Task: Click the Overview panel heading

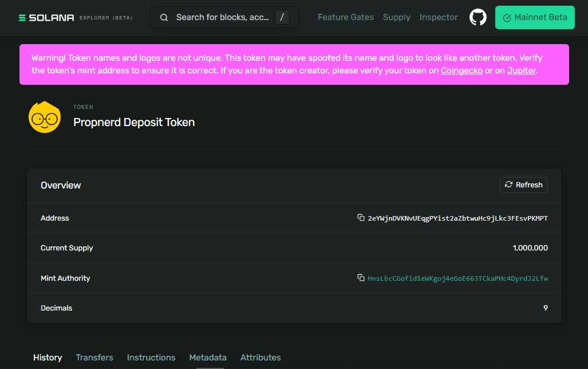Action: pyautogui.click(x=61, y=185)
